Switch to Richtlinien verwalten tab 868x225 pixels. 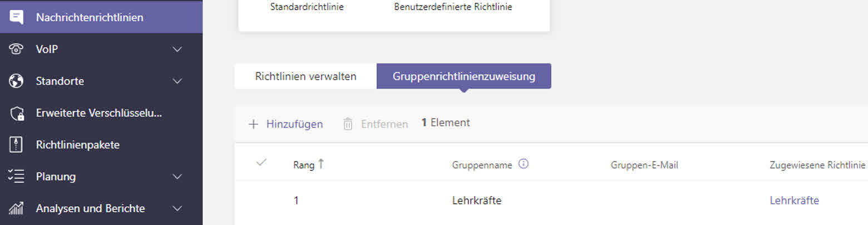[x=305, y=76]
